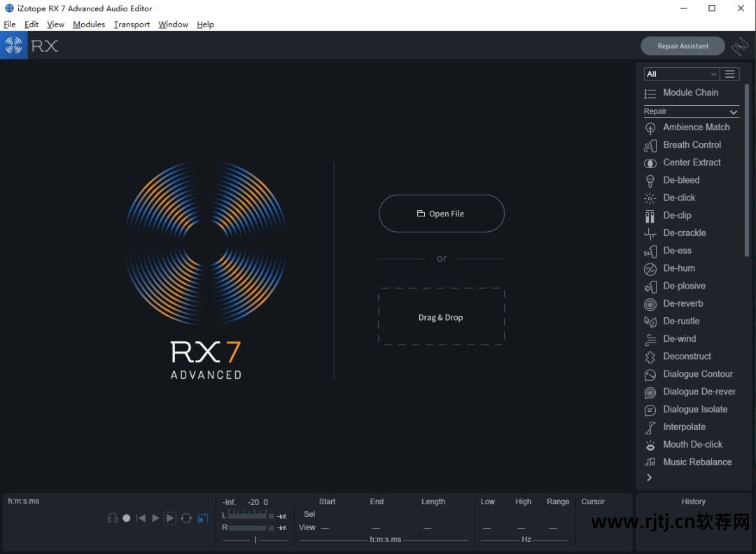Click the History panel header
This screenshot has width=756, height=554.
click(x=693, y=501)
